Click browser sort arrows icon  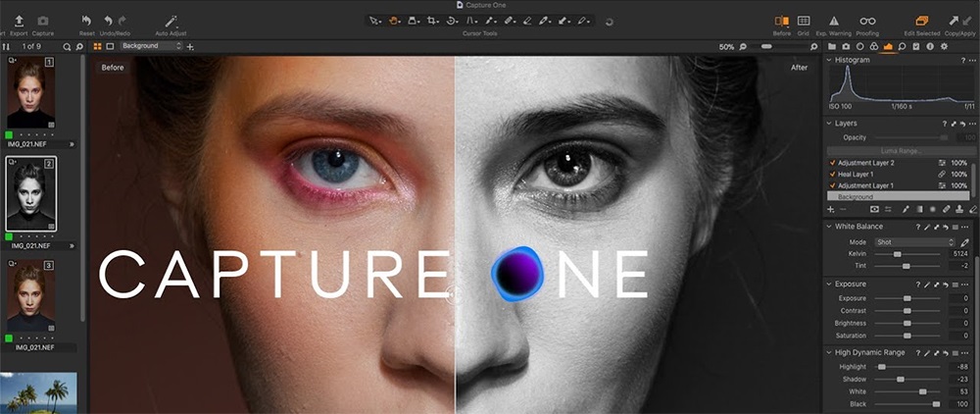click(6, 47)
